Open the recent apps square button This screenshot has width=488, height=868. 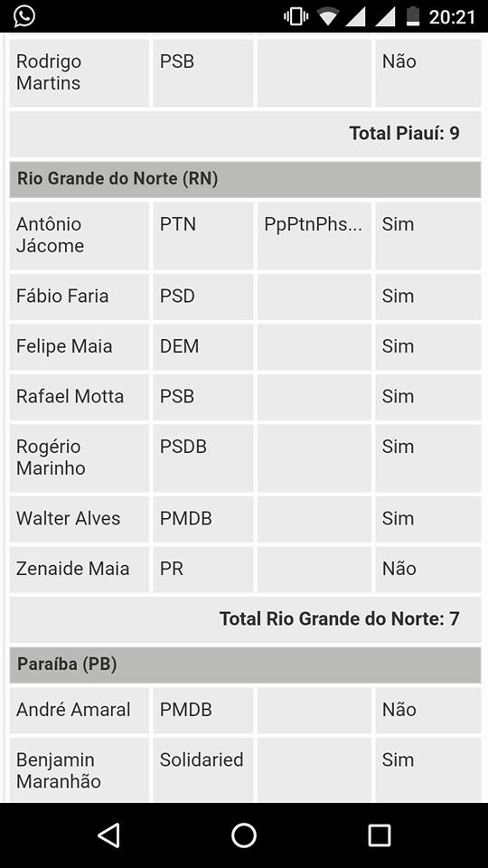pos(379,835)
